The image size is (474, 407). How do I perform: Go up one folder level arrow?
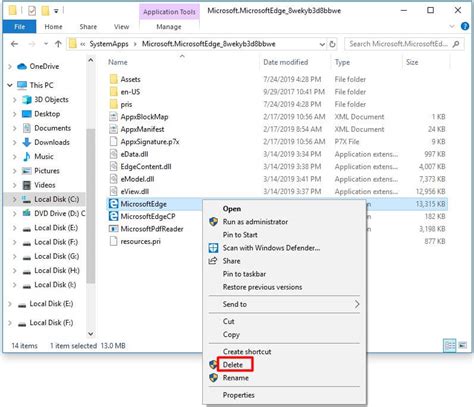(x=58, y=44)
